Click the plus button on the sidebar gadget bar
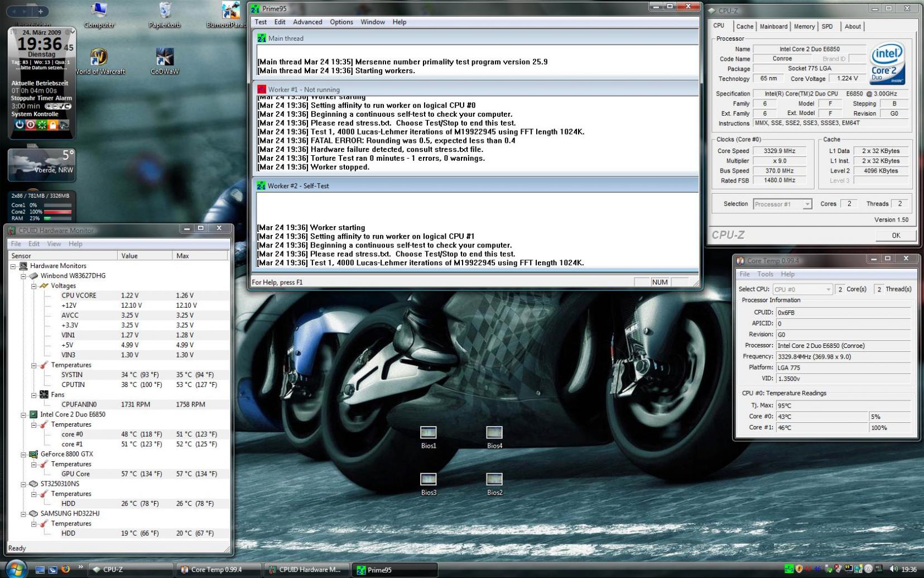924x578 pixels. tap(41, 11)
